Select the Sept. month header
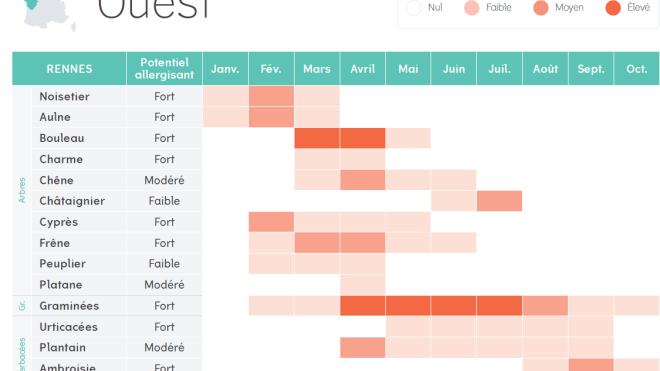660x371 pixels. click(591, 69)
